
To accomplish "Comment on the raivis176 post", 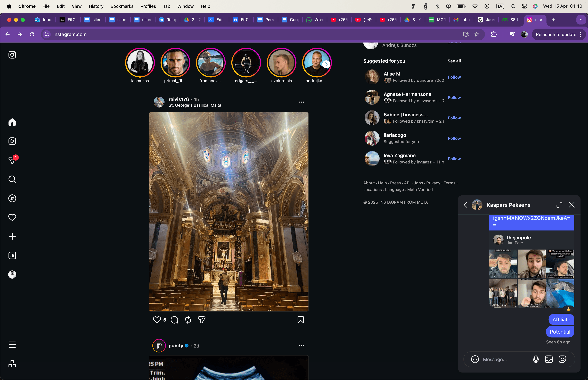I will [x=174, y=320].
